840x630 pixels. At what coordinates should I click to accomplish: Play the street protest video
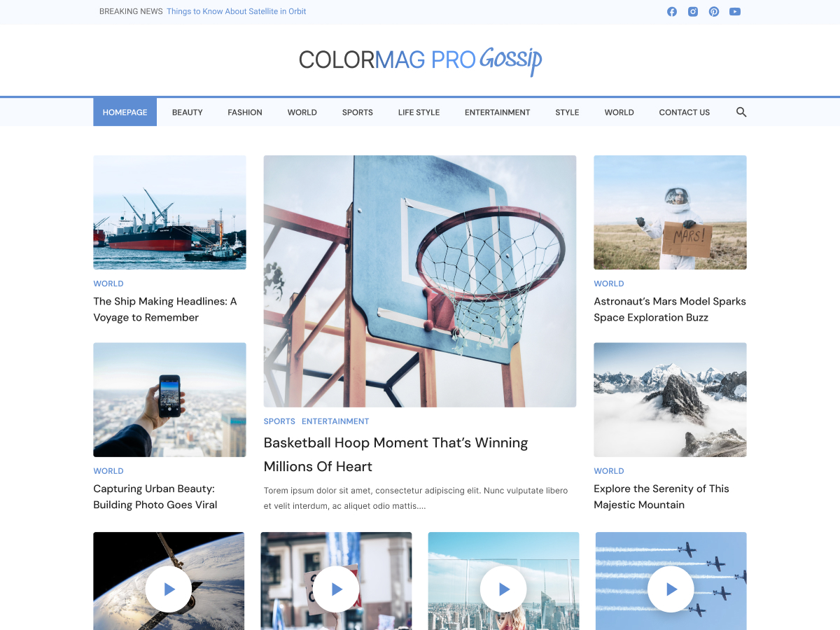tap(336, 589)
